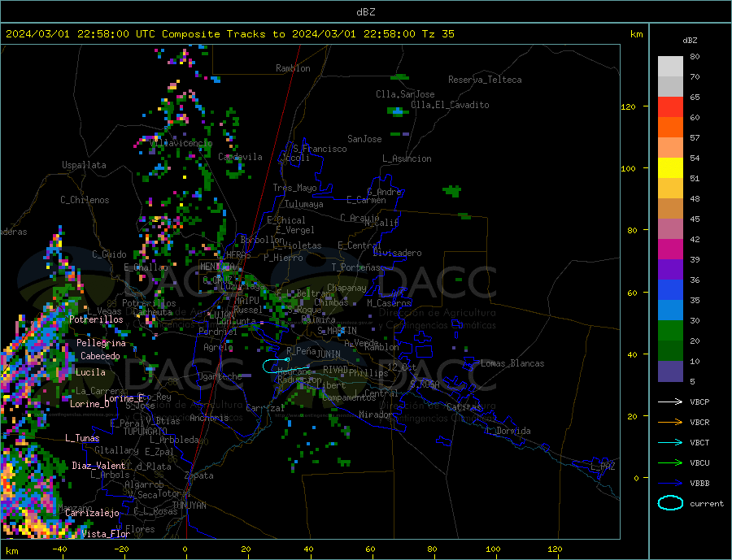Screen dimensions: 732x560
Task: Click the Chapanay place label
Action: pos(346,288)
